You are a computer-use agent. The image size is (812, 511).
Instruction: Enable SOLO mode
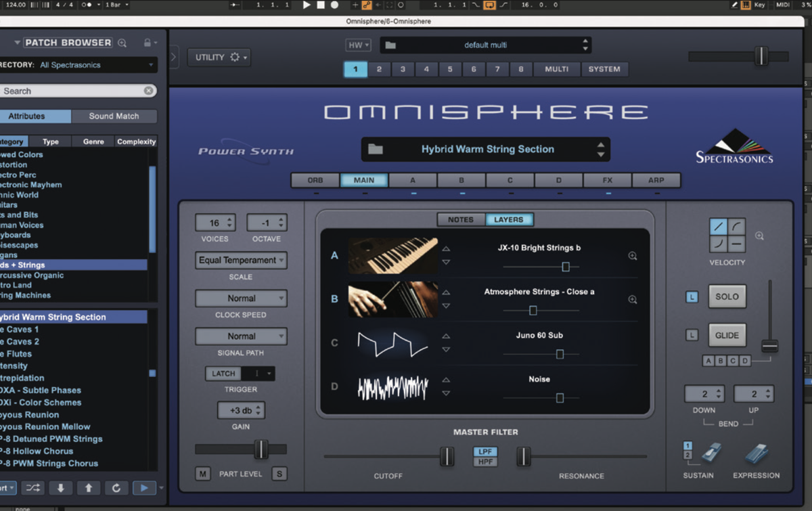coord(727,296)
